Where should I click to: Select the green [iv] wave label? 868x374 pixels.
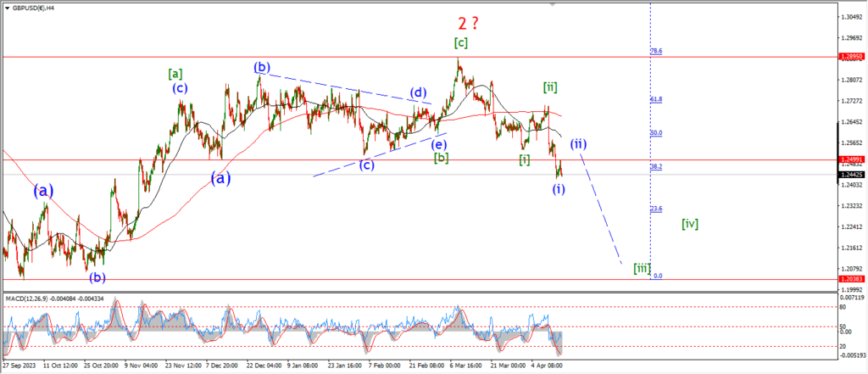pyautogui.click(x=690, y=224)
